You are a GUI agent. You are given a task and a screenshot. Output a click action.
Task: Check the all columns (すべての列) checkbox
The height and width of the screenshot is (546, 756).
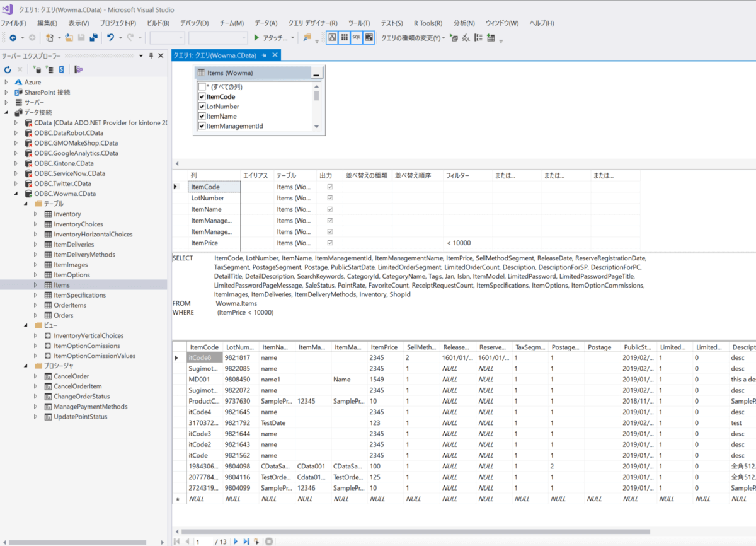point(202,87)
